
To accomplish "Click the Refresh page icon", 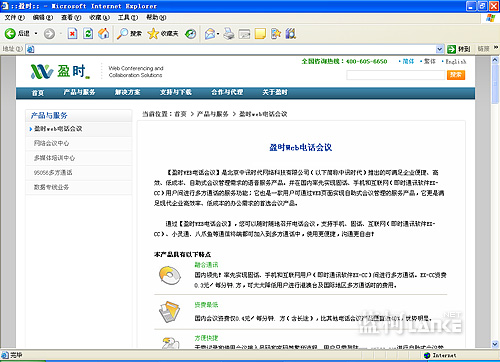I will click(x=88, y=33).
